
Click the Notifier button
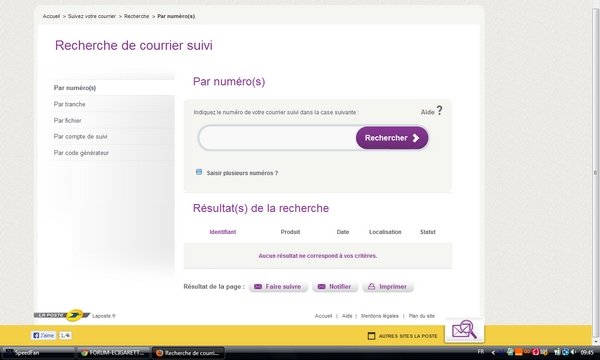click(x=335, y=287)
